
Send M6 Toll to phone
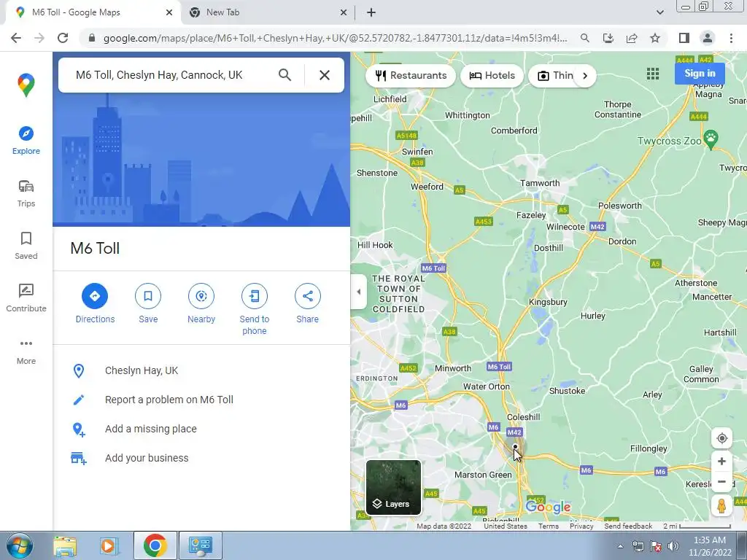coord(255,309)
